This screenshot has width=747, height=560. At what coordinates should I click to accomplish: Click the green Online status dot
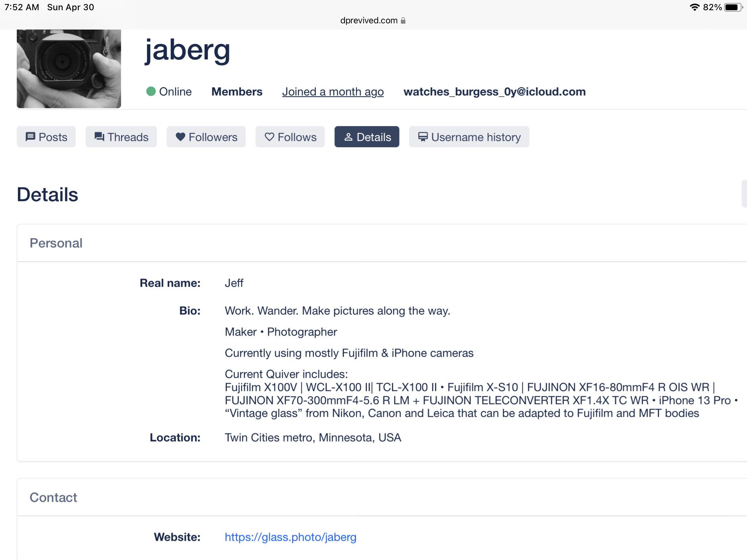pyautogui.click(x=151, y=91)
